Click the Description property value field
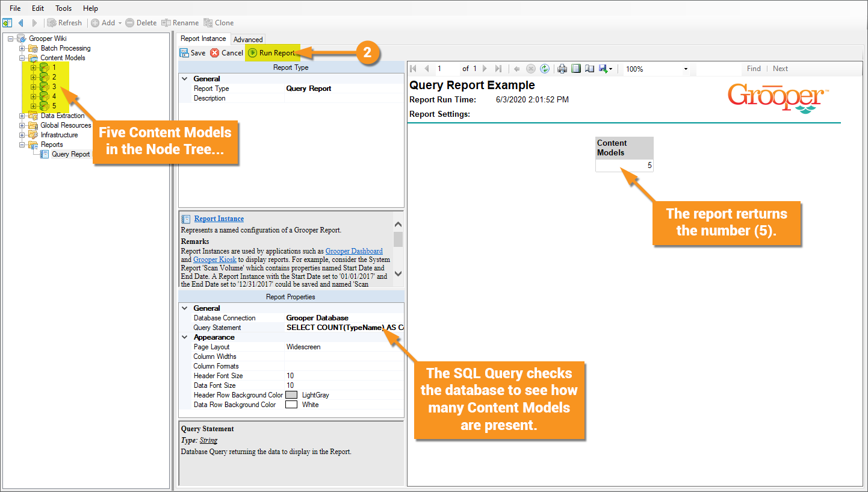The height and width of the screenshot is (492, 868). (344, 98)
